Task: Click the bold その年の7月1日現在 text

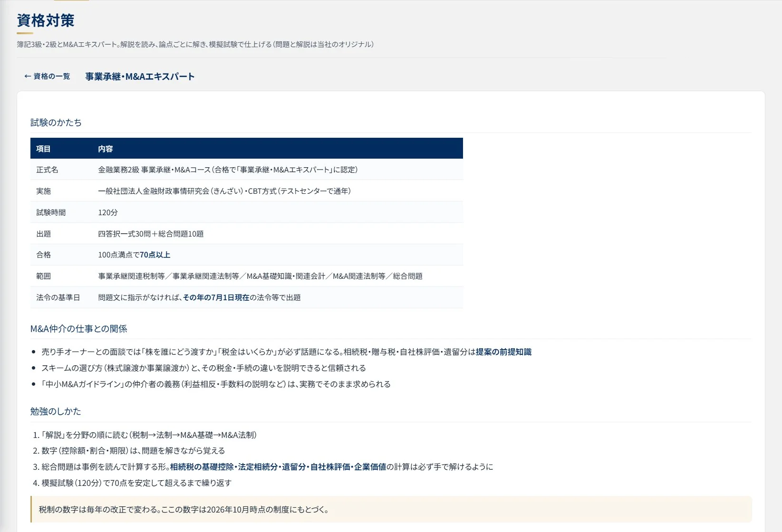Action: (216, 297)
